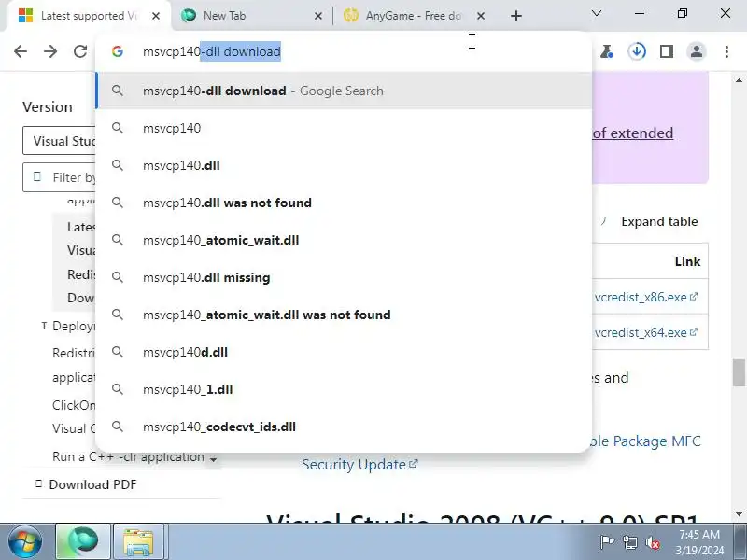Open a new tab with plus button
747x560 pixels.
[x=516, y=16]
